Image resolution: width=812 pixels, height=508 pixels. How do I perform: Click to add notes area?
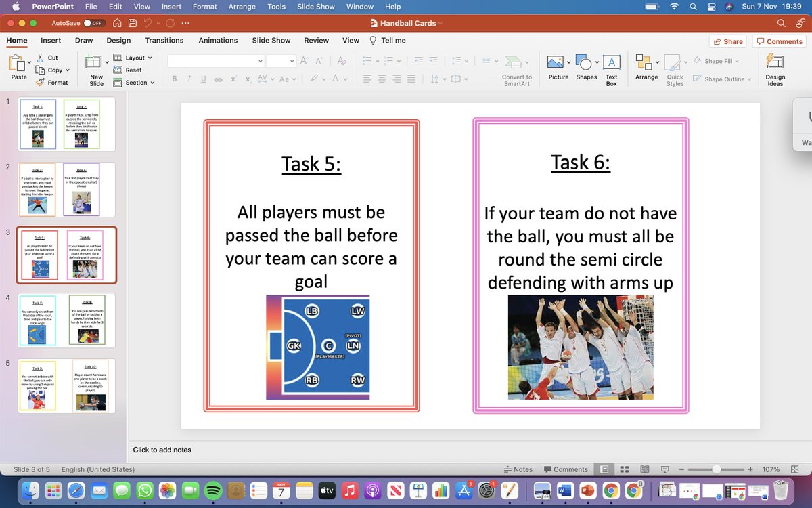coord(162,450)
